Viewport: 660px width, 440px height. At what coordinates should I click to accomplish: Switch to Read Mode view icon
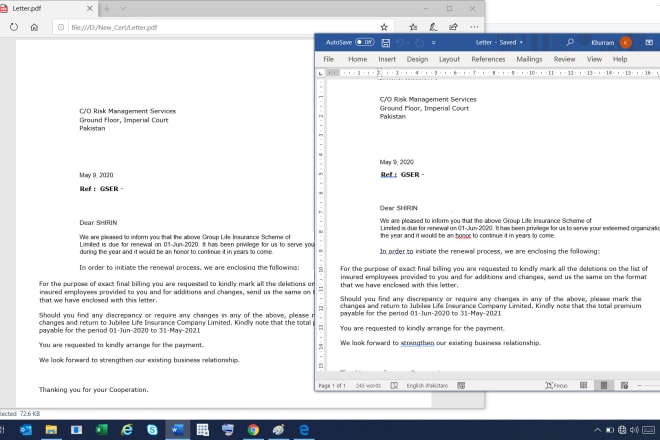pyautogui.click(x=583, y=385)
